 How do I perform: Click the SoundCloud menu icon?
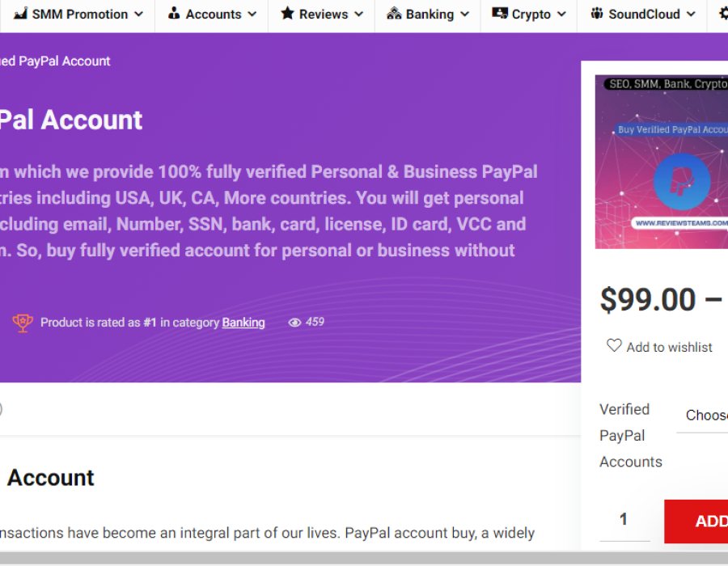(597, 14)
